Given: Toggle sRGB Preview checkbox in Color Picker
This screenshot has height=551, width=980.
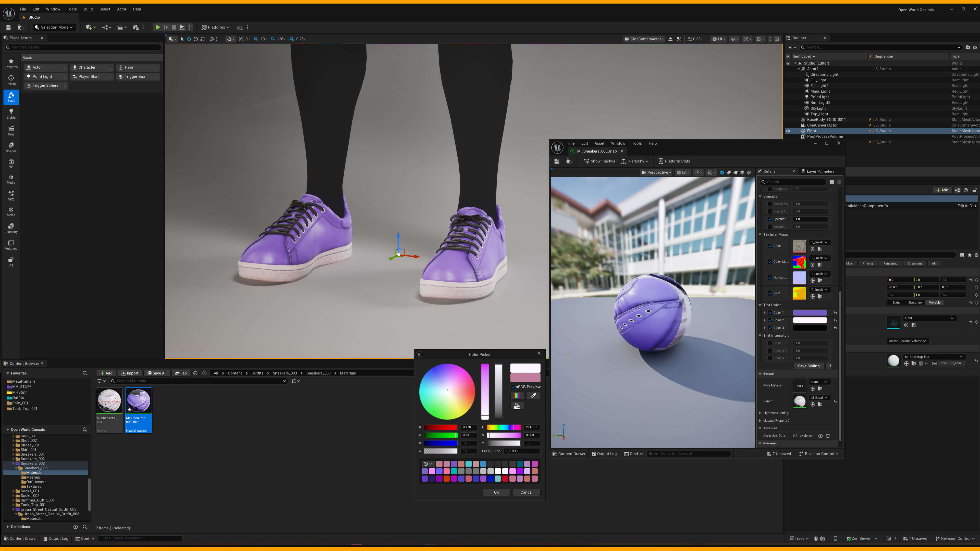Looking at the screenshot, I should pyautogui.click(x=513, y=387).
